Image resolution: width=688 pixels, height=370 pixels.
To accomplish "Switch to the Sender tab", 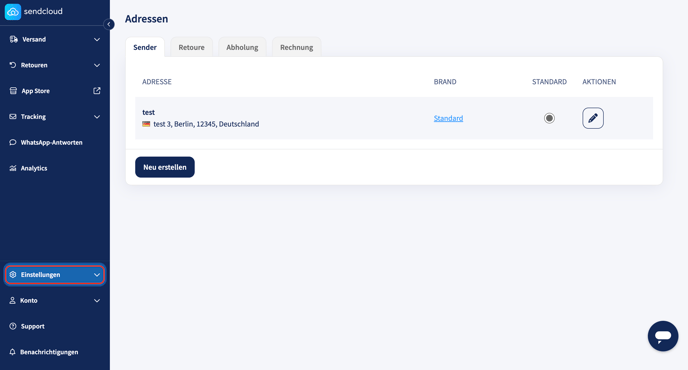I will [x=145, y=47].
